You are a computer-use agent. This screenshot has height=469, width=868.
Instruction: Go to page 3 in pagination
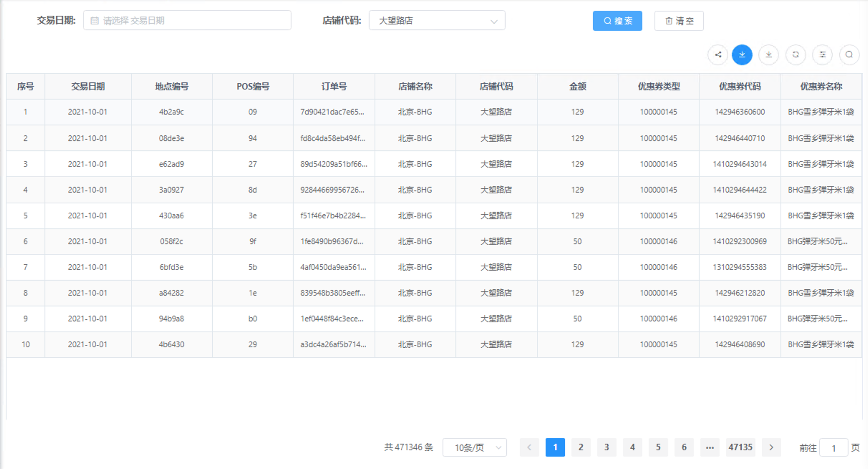pyautogui.click(x=607, y=447)
